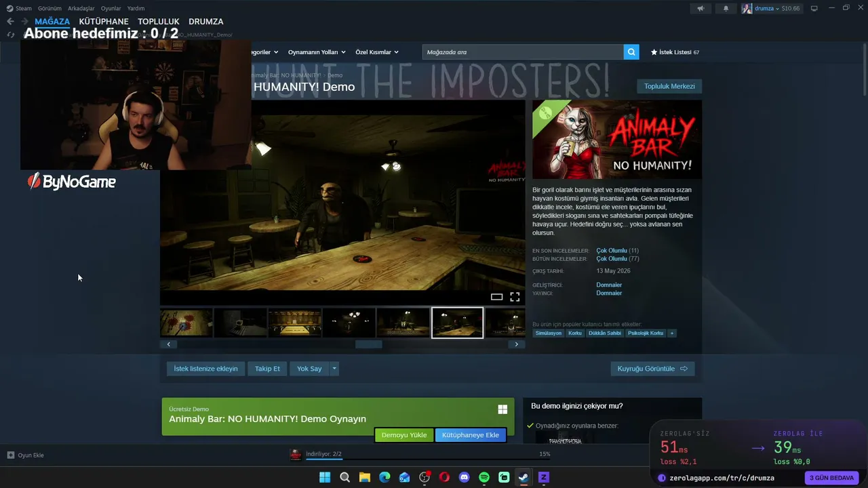Click the store search magnifier button

(x=631, y=52)
